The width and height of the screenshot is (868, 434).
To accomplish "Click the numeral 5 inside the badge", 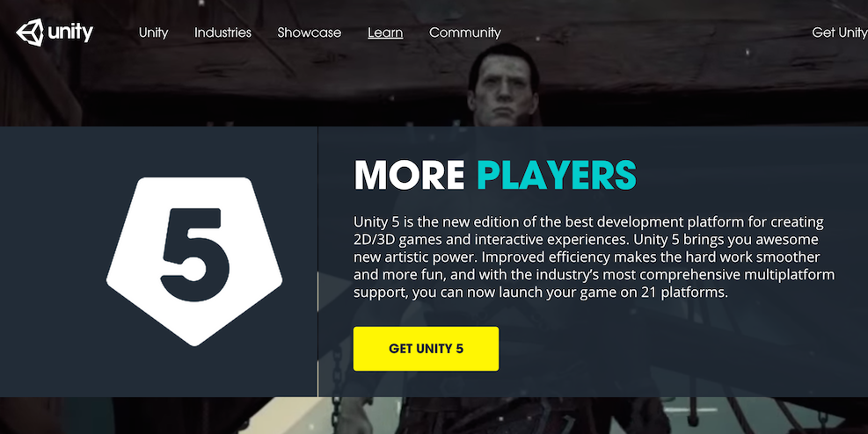I will tap(194, 255).
